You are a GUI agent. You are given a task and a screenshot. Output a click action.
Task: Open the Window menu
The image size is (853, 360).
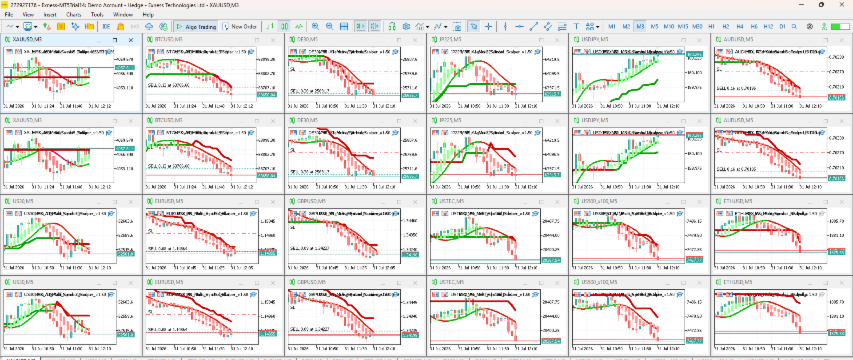coord(123,15)
